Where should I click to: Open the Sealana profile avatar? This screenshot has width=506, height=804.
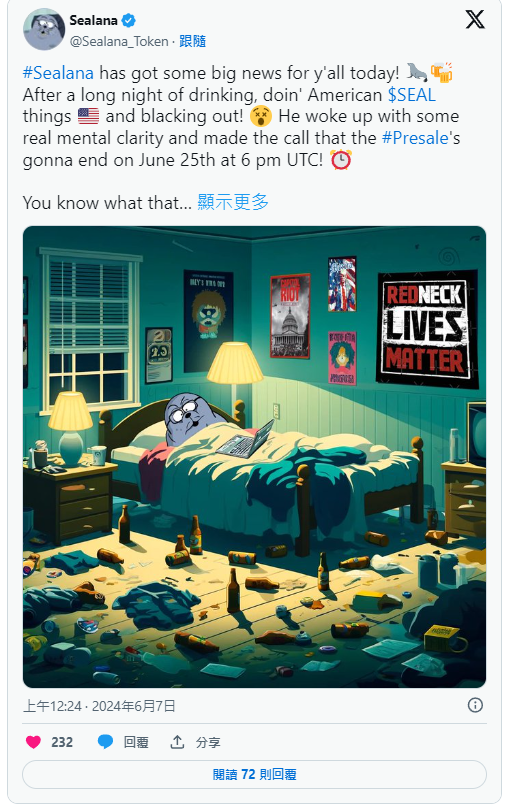point(44,30)
